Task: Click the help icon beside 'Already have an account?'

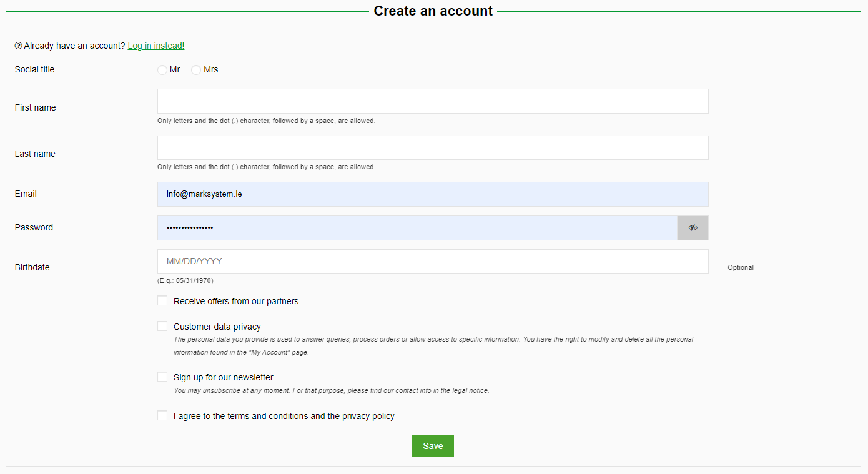Action: [19, 46]
